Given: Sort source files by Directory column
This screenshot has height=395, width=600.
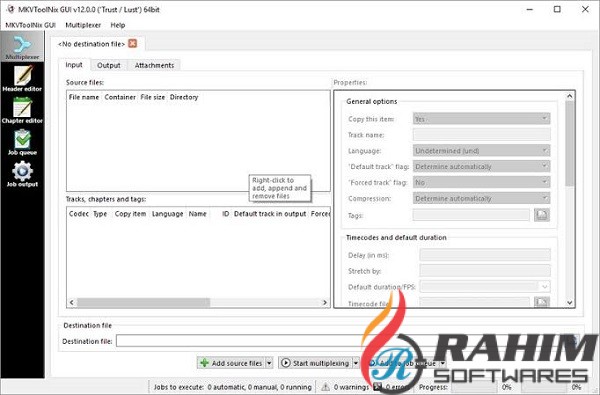Looking at the screenshot, I should coord(184,97).
